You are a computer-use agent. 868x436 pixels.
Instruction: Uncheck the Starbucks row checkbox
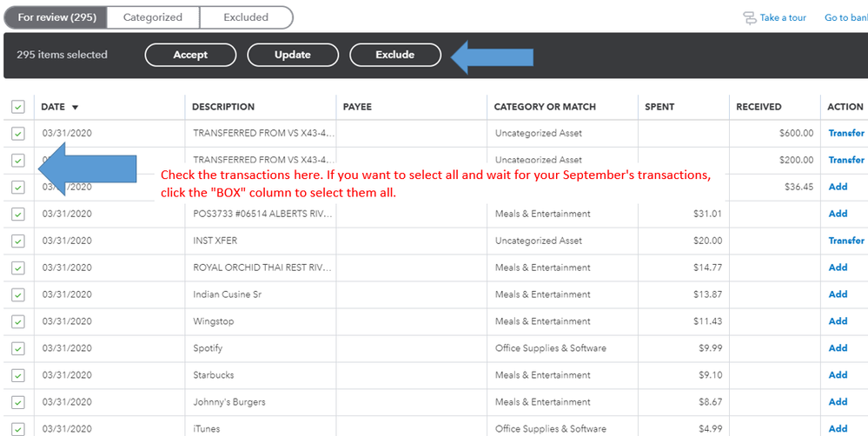(18, 375)
